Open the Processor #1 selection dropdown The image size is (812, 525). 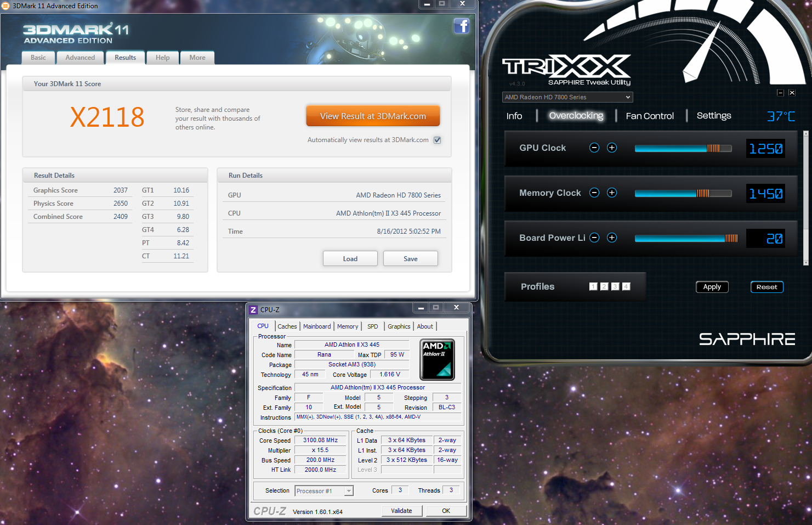(x=324, y=491)
